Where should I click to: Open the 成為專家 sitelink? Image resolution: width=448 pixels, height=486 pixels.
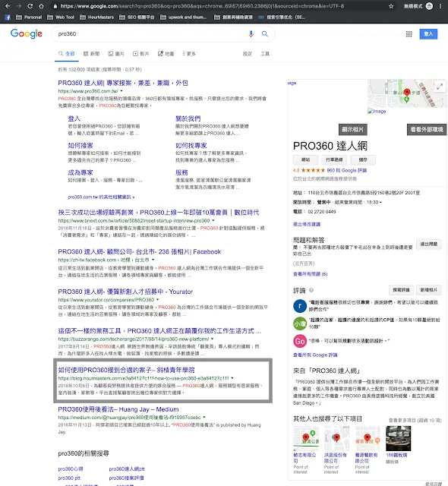point(80,172)
